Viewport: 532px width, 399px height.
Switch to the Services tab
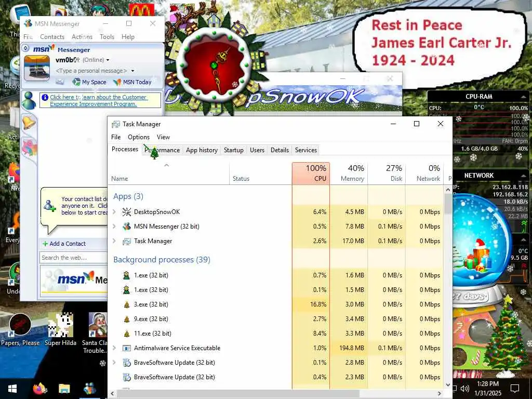click(305, 150)
